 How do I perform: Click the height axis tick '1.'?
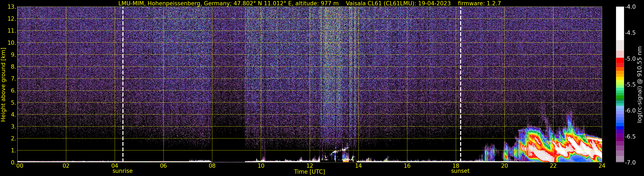coord(13,151)
